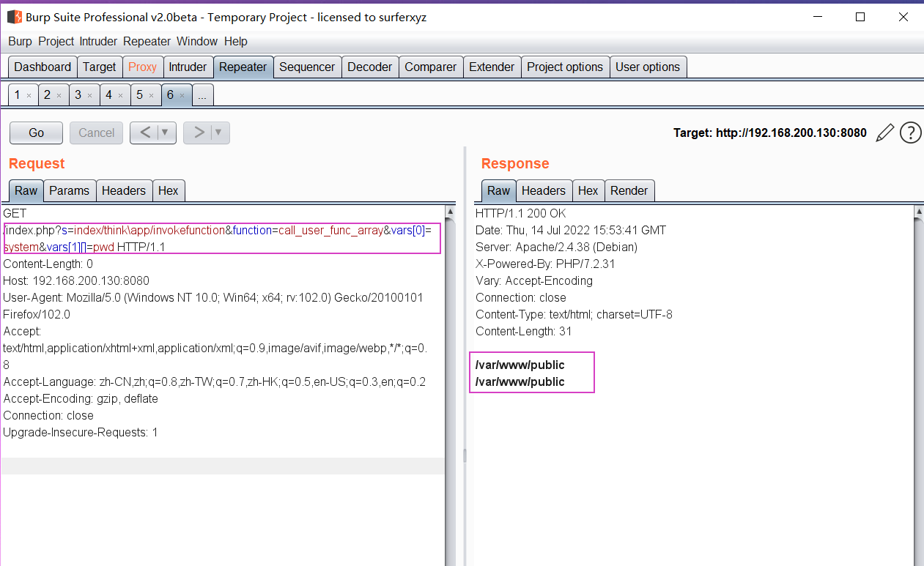Switch to the Extender tab

(x=492, y=67)
